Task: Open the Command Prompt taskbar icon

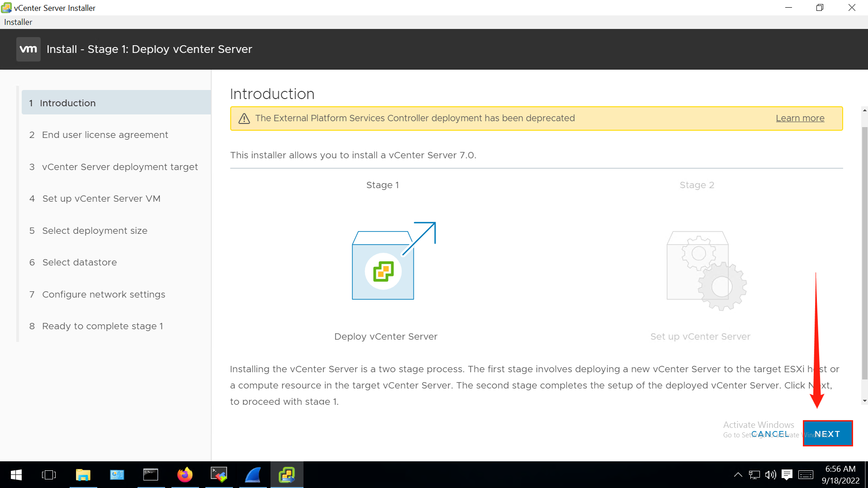Action: pos(151,475)
